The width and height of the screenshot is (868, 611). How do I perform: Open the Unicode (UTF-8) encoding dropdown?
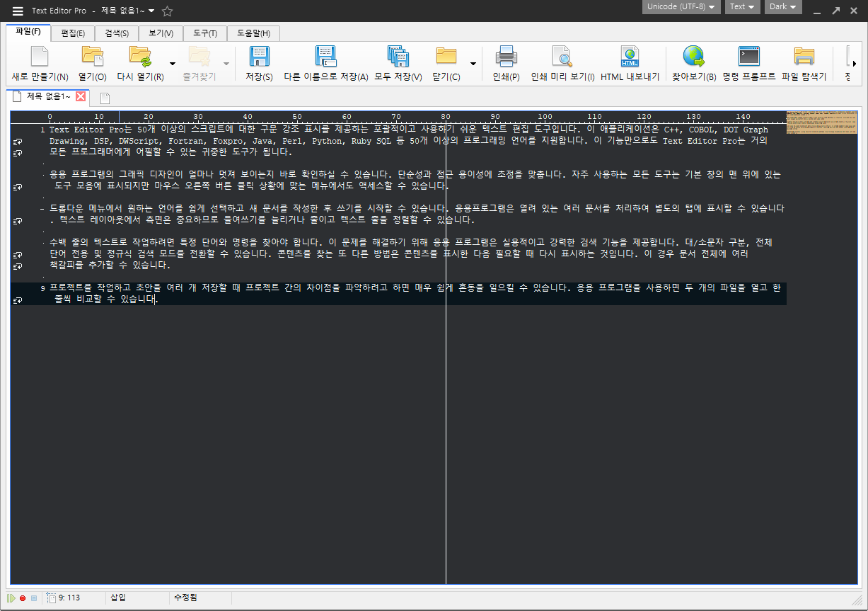(681, 7)
